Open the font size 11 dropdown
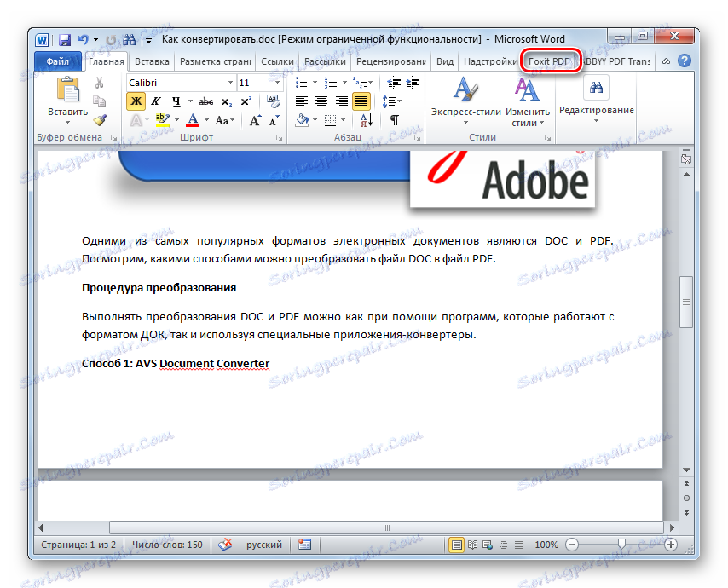Viewport: 728px width, 588px height. click(x=277, y=83)
